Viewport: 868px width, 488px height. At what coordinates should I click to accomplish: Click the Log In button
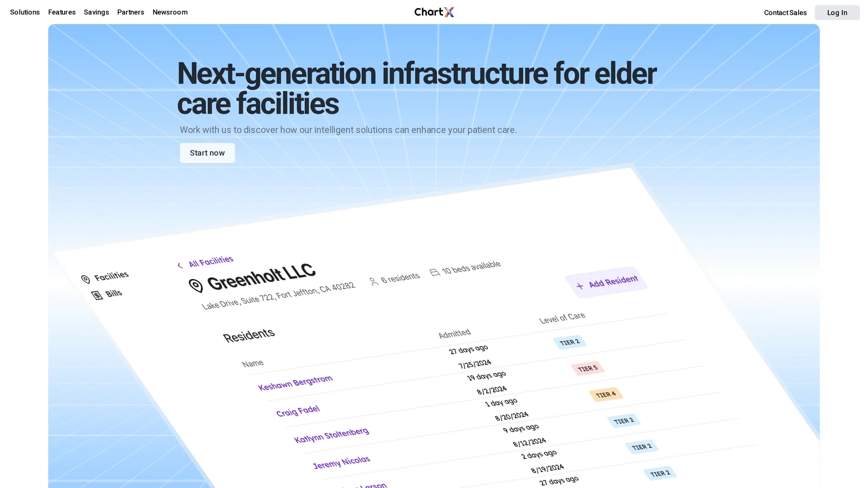tap(837, 13)
